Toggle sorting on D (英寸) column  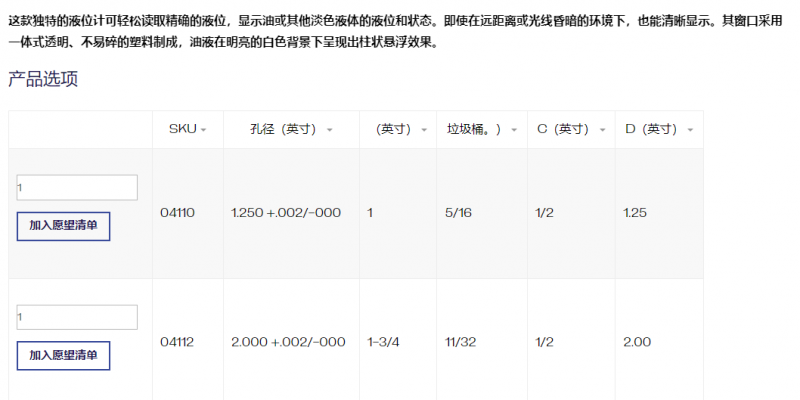click(x=688, y=130)
